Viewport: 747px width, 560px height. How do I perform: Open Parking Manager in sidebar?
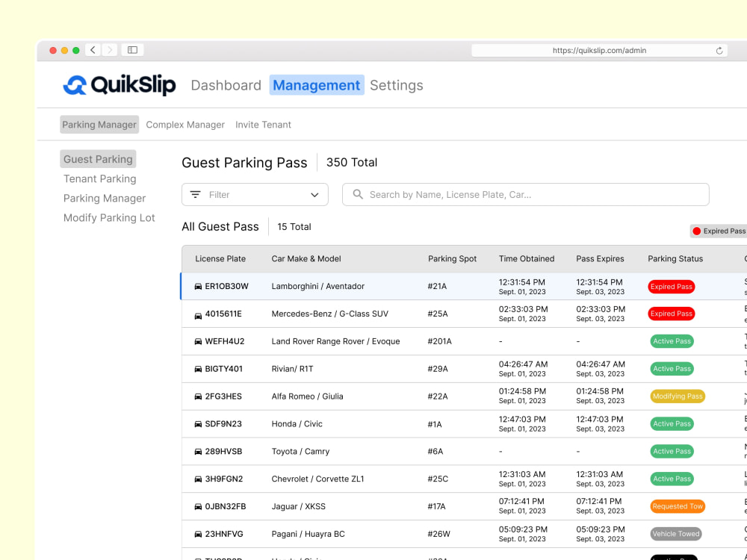pyautogui.click(x=105, y=198)
